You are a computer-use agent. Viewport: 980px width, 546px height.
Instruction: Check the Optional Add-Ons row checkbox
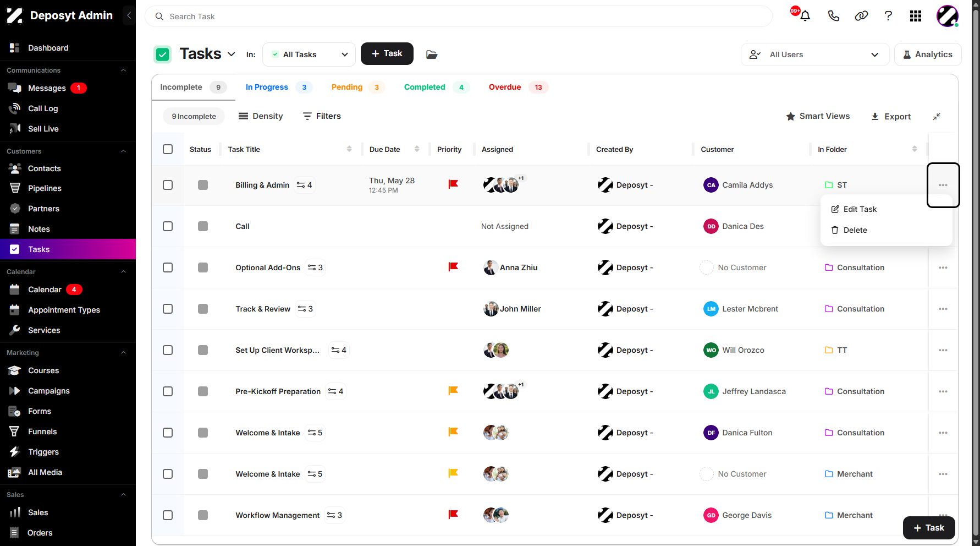click(168, 267)
